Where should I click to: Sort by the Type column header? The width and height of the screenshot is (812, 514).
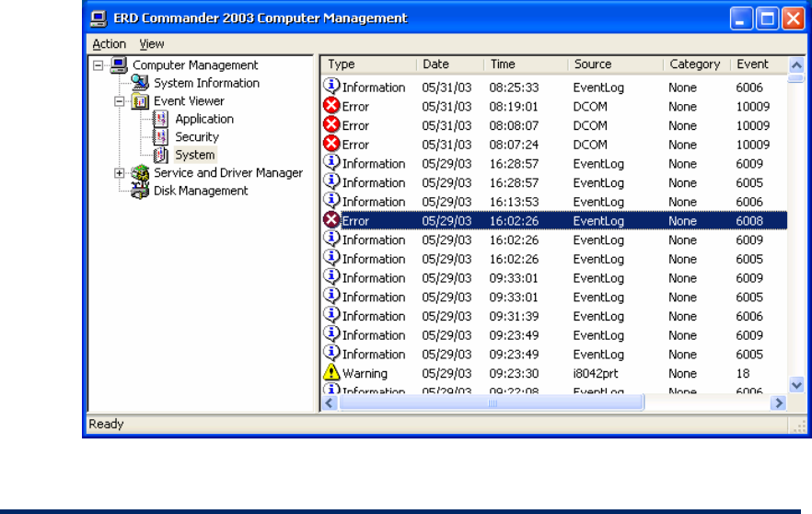tap(368, 64)
